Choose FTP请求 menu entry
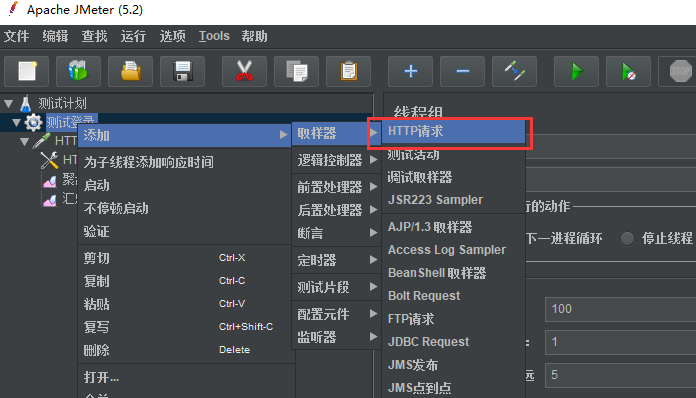 pos(453,319)
